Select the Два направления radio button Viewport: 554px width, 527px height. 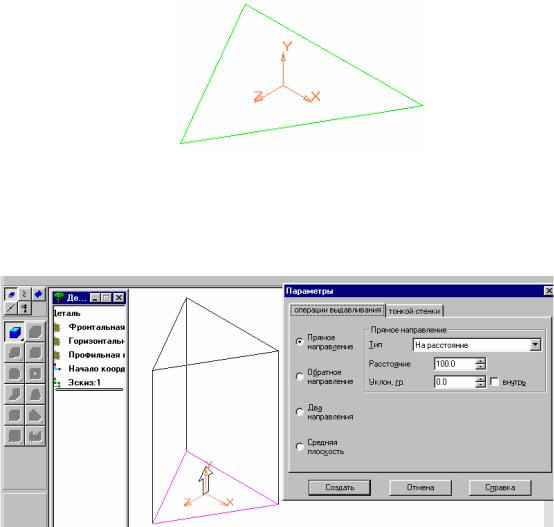point(300,412)
